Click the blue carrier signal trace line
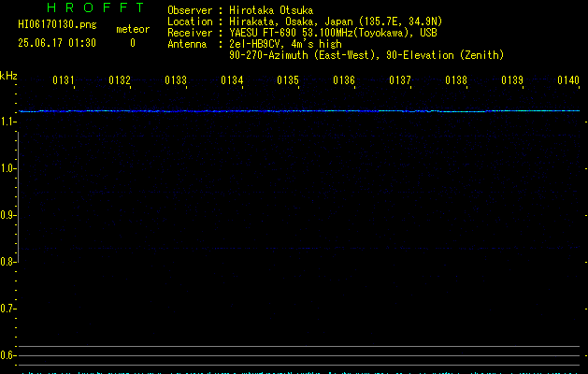The width and height of the screenshot is (588, 374). pyautogui.click(x=299, y=111)
